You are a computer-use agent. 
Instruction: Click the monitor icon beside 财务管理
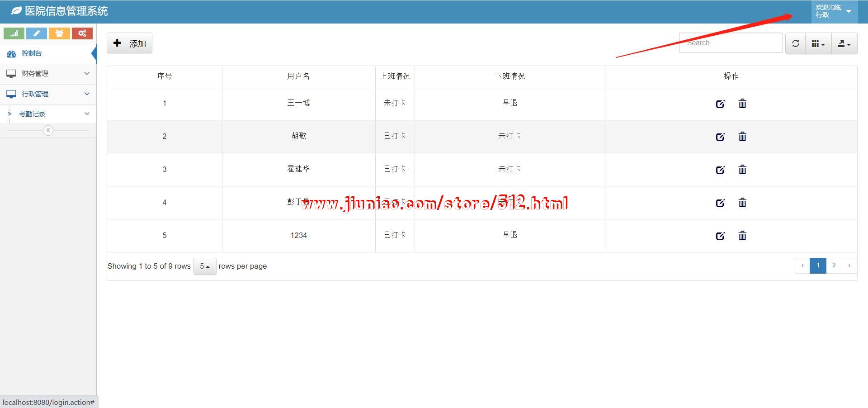(11, 74)
